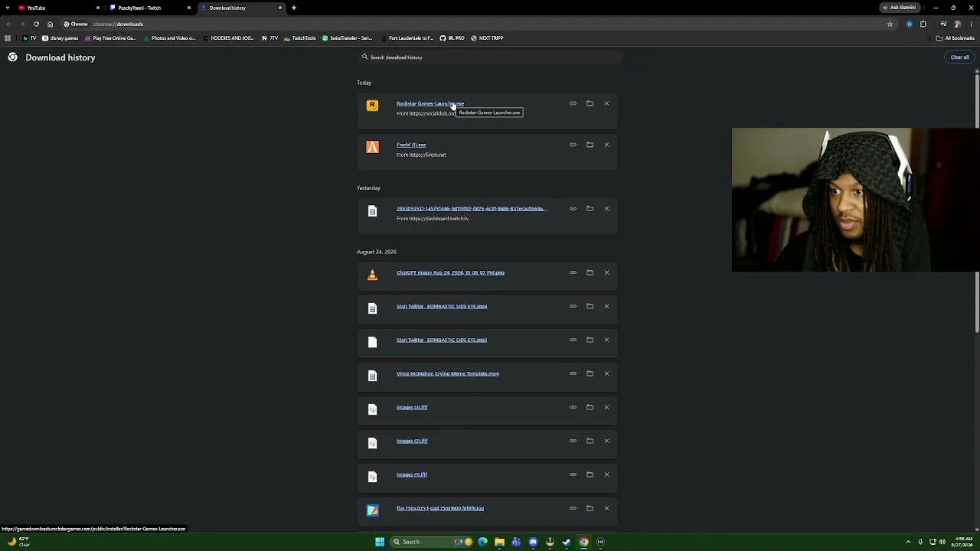This screenshot has height=551, width=980.
Task: Open the apps grid in bookmarks bar
Action: [x=8, y=37]
